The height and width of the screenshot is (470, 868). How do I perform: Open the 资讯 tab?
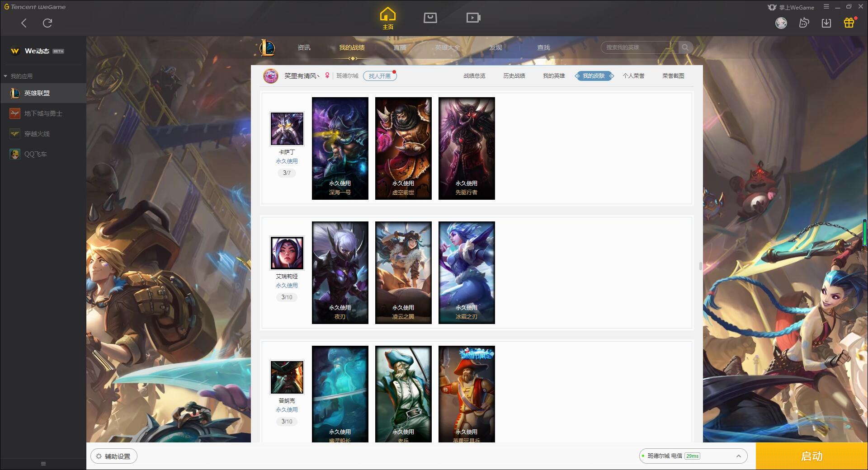[304, 47]
